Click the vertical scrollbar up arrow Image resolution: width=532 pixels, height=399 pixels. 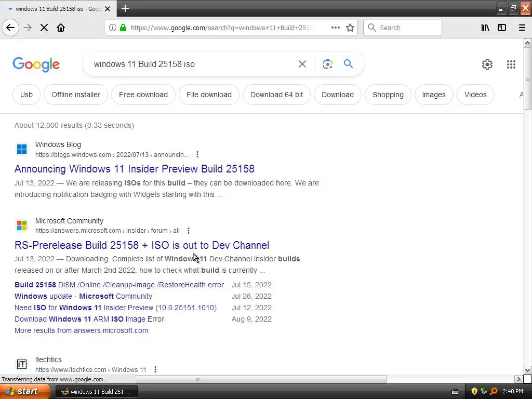click(x=527, y=43)
